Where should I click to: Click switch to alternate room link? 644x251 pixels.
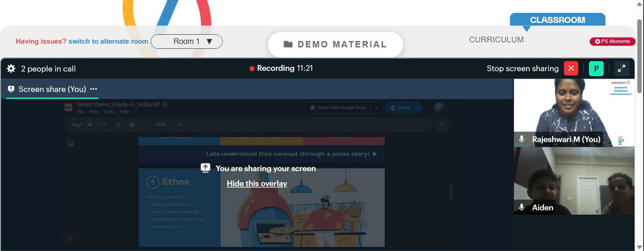click(108, 41)
